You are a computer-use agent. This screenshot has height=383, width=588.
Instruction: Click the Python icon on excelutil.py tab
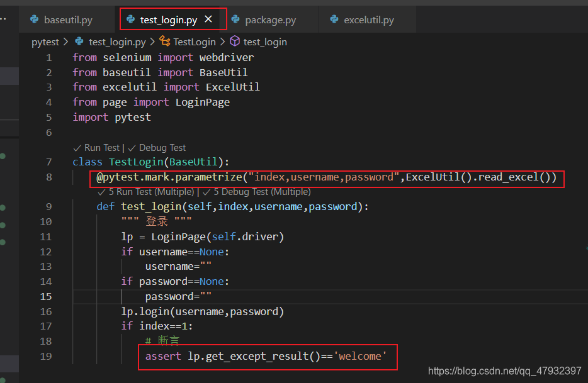(x=334, y=19)
